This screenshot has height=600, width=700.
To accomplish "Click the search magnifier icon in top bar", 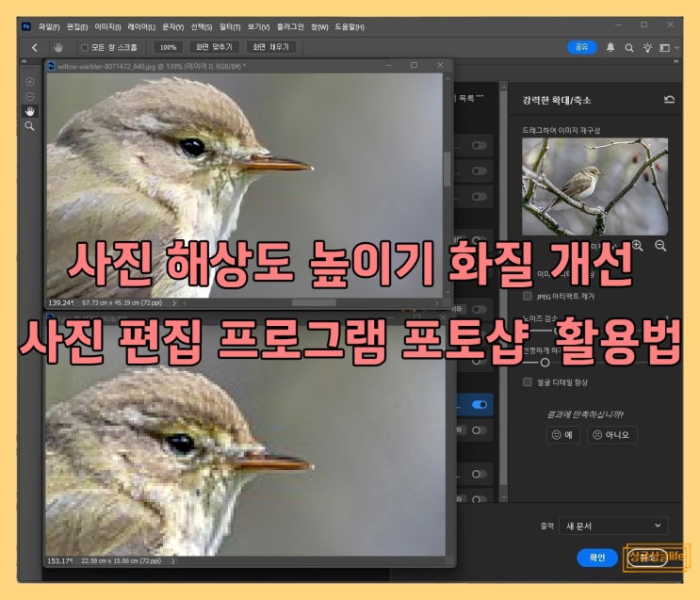I will 629,48.
